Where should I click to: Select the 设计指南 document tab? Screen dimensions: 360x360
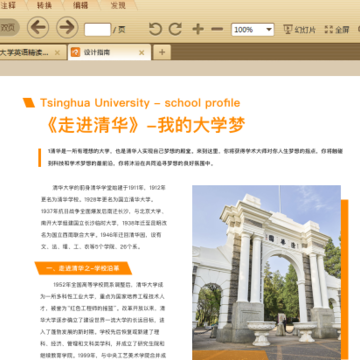[x=109, y=52]
